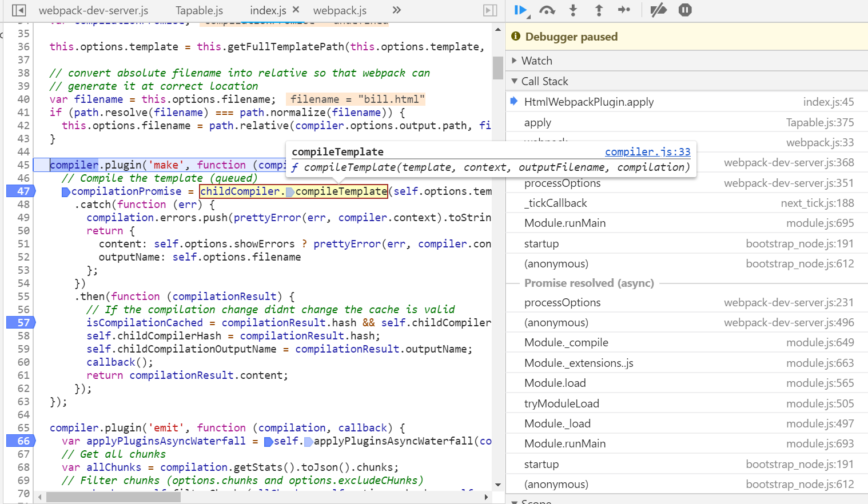Step out of current function
The width and height of the screenshot is (868, 504).
[x=599, y=10]
